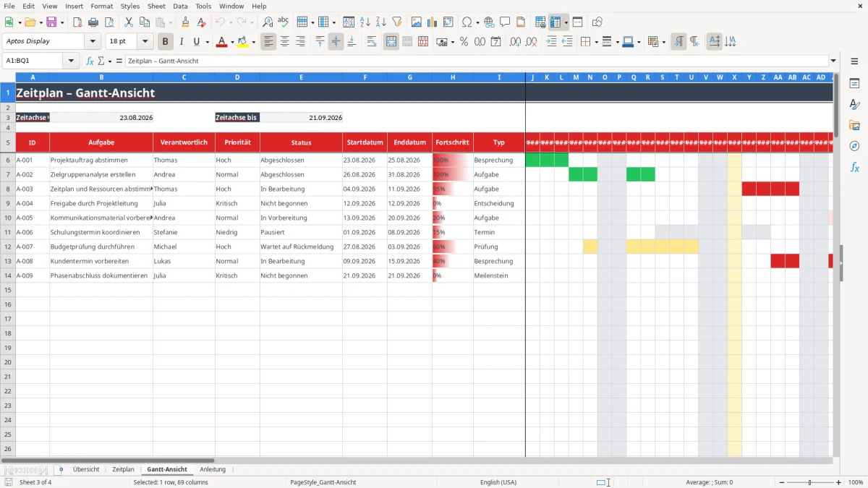Open the Sheet menu
Image resolution: width=868 pixels, height=488 pixels.
[156, 6]
